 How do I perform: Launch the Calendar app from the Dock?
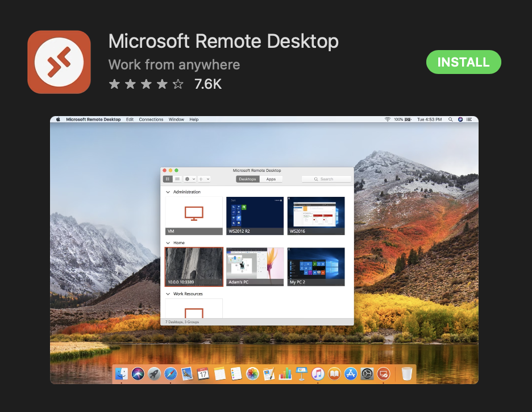(x=203, y=374)
